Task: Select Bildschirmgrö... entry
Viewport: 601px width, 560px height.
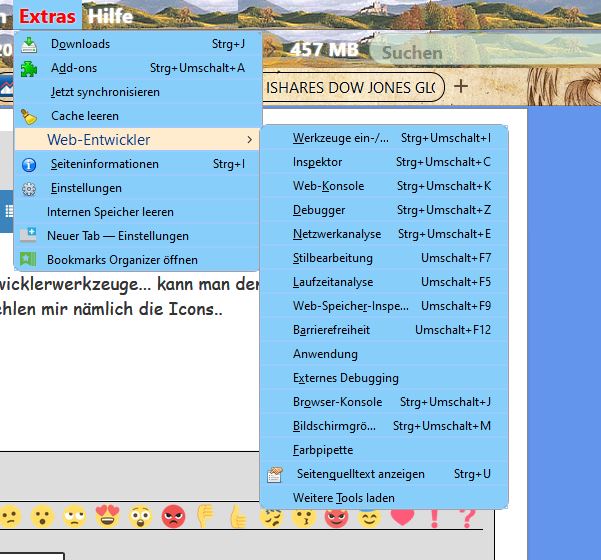Action: click(384, 426)
